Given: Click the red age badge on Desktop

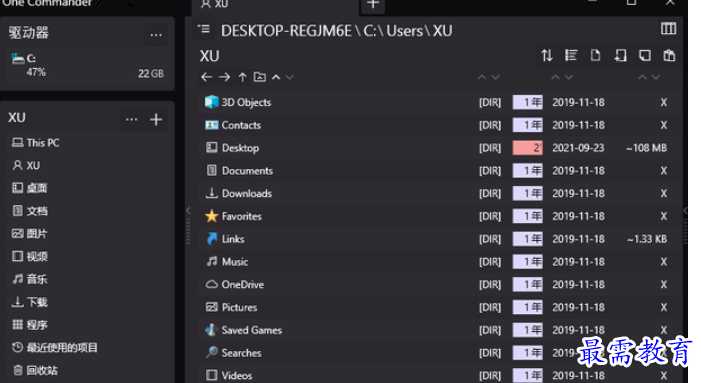Looking at the screenshot, I should [x=528, y=148].
